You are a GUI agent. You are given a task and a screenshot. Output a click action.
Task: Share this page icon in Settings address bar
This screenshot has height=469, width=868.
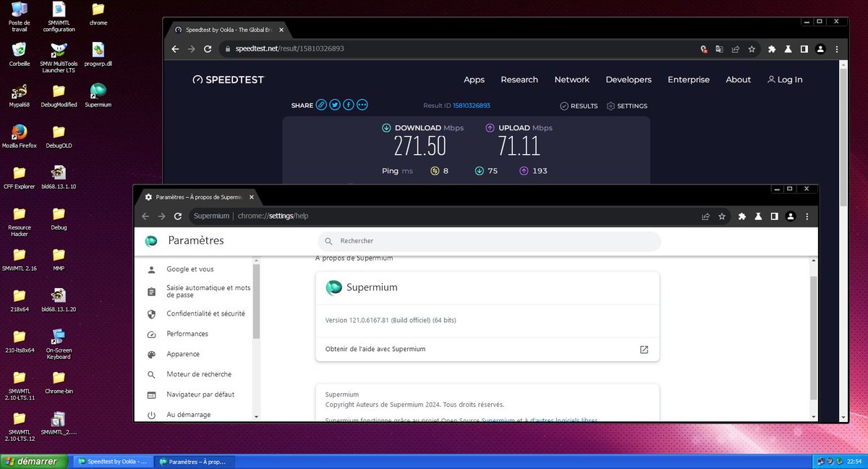(705, 216)
